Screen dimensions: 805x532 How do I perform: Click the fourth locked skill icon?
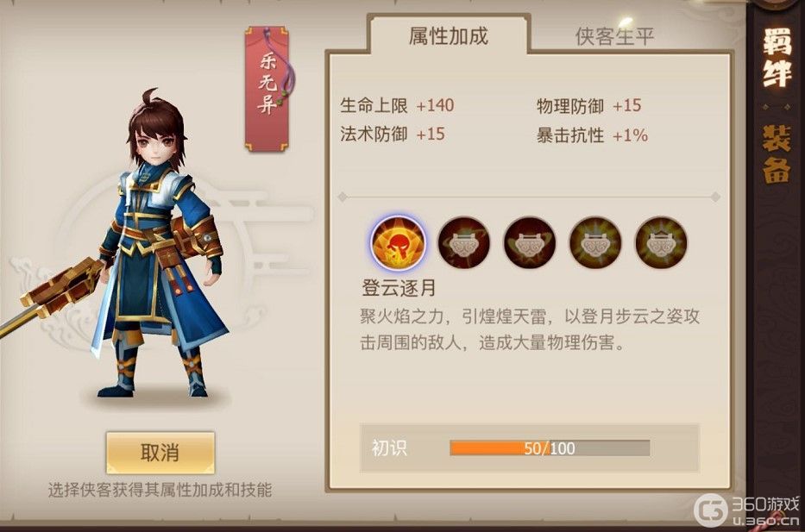[595, 242]
